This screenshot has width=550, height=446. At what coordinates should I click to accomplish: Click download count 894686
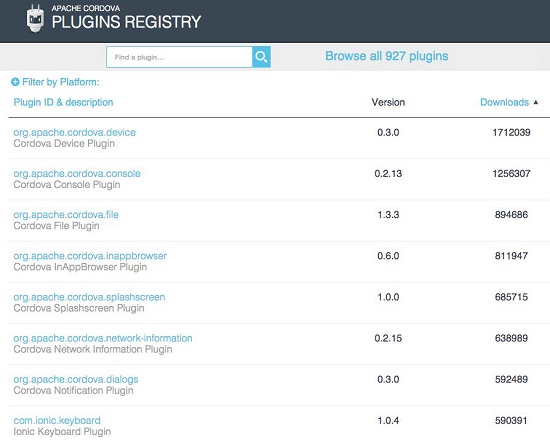click(511, 215)
